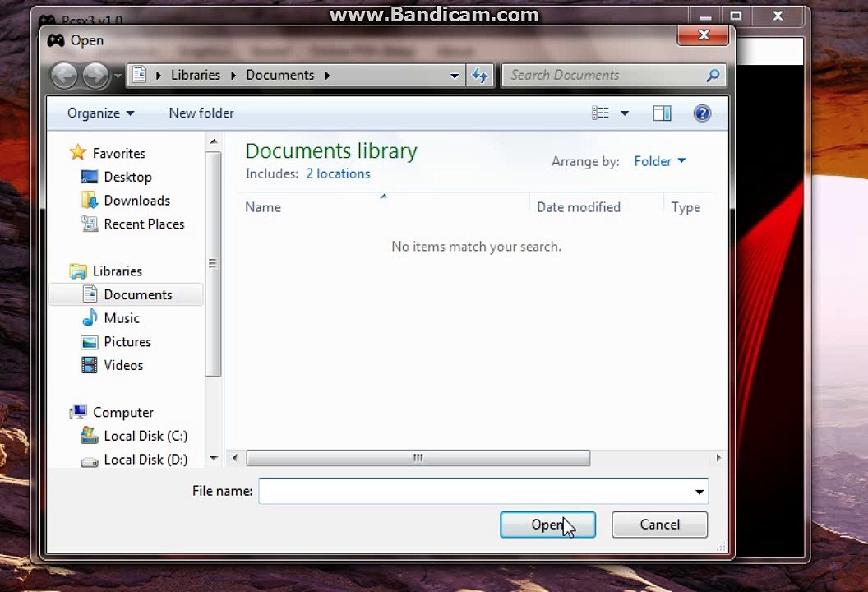Open address bar previous locations dropdown
The image size is (868, 592).
455,76
